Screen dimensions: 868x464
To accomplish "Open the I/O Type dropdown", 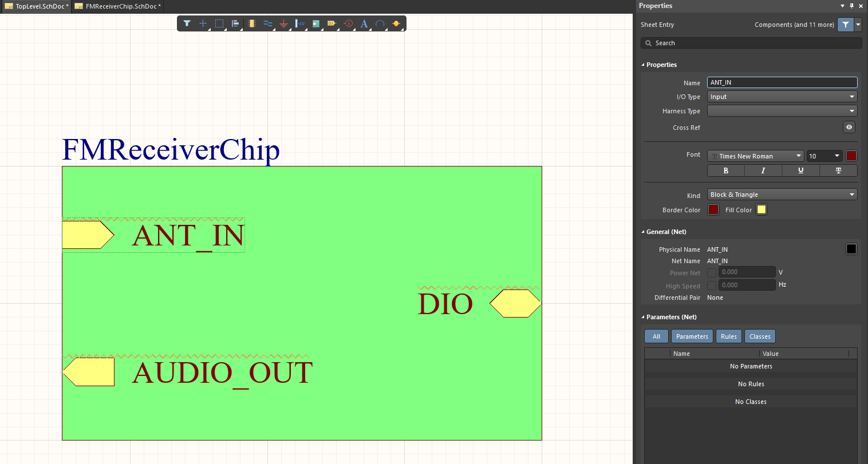I will click(x=782, y=97).
